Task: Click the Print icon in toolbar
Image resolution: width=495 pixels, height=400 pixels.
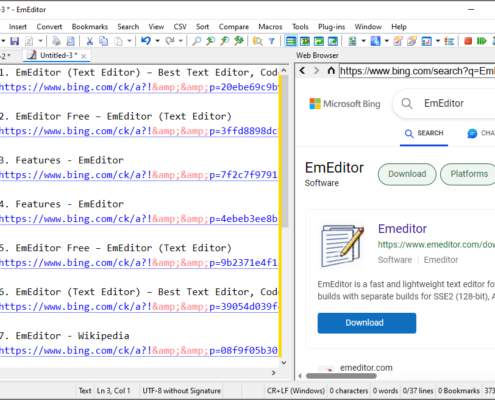Action: [56, 41]
